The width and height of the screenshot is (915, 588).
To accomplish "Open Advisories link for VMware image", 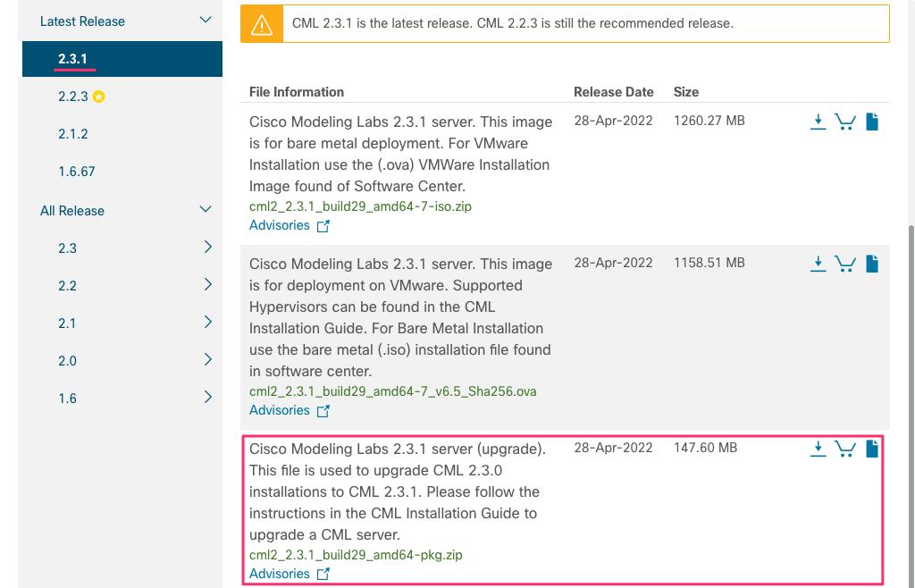I will coord(280,410).
